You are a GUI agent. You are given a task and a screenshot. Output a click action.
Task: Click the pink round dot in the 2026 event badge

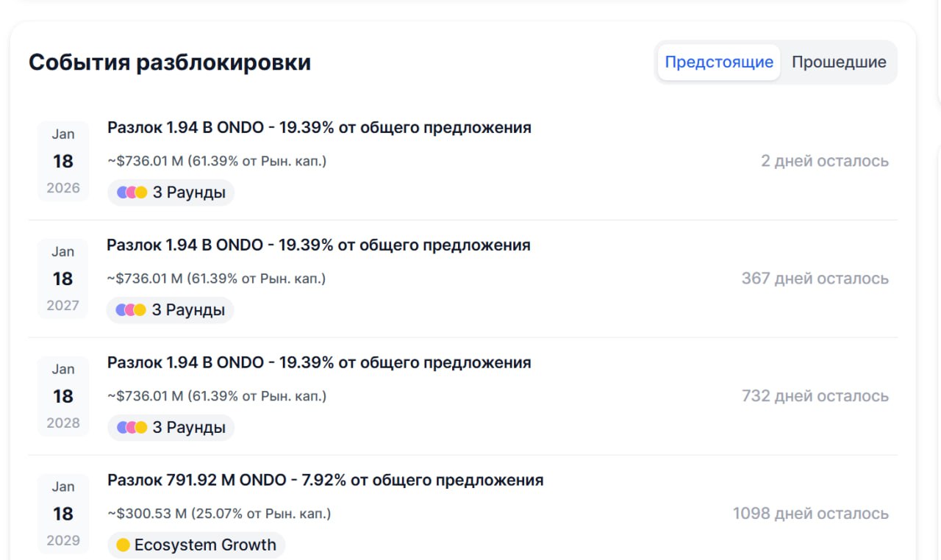(132, 192)
